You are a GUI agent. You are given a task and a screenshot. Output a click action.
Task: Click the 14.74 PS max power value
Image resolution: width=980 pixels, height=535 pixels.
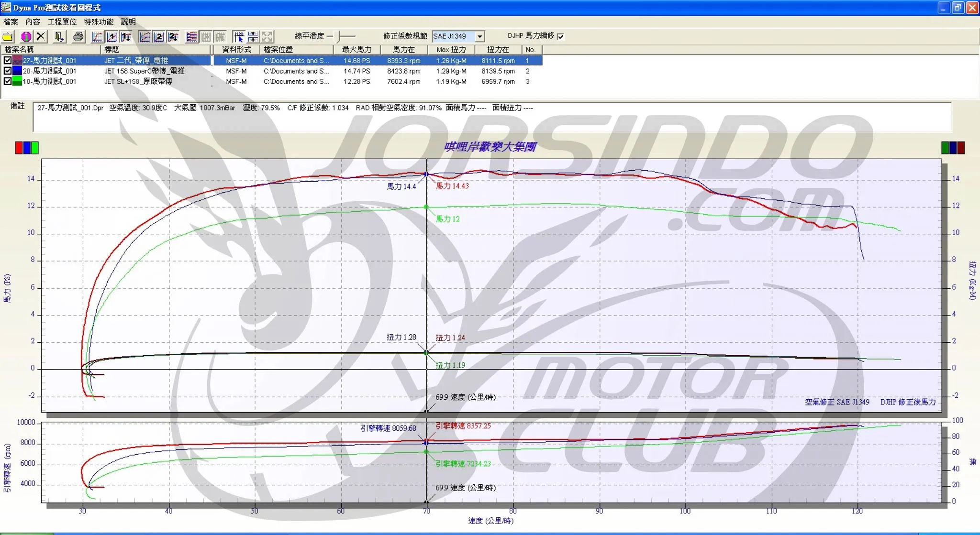[356, 71]
